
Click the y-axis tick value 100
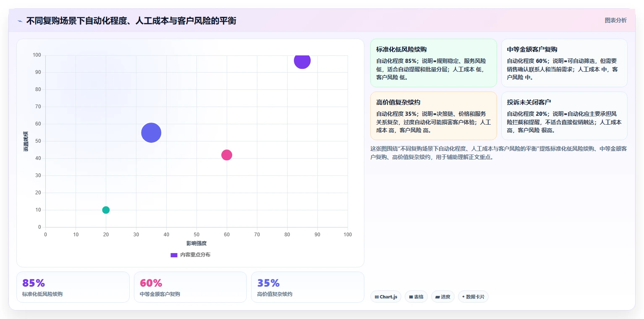click(37, 55)
